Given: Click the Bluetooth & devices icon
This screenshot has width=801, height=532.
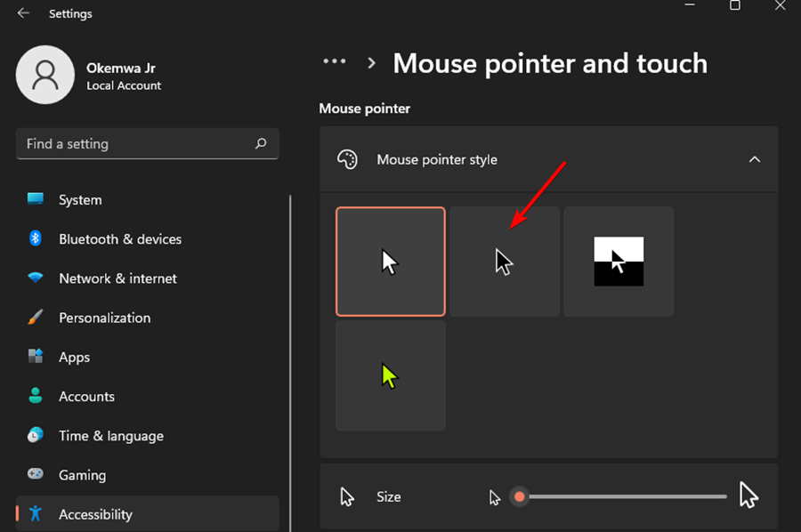Looking at the screenshot, I should [36, 238].
